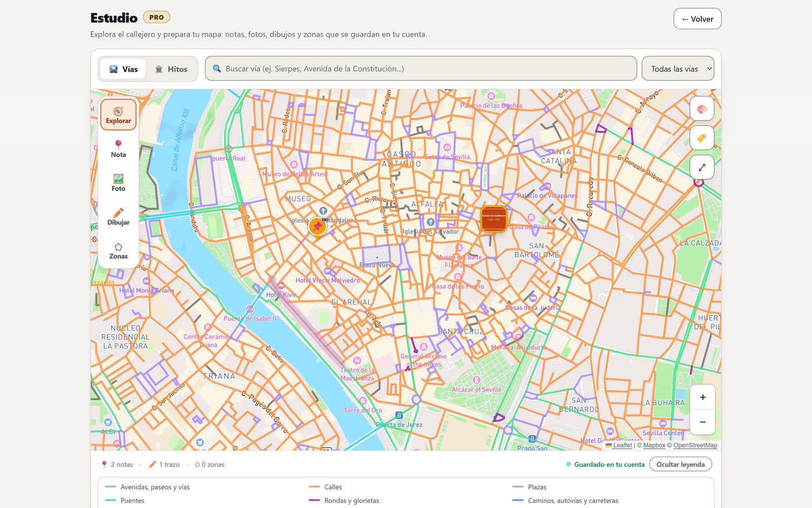Click the Museo de Bellas Artes marker
812x508 pixels.
pyautogui.click(x=294, y=165)
